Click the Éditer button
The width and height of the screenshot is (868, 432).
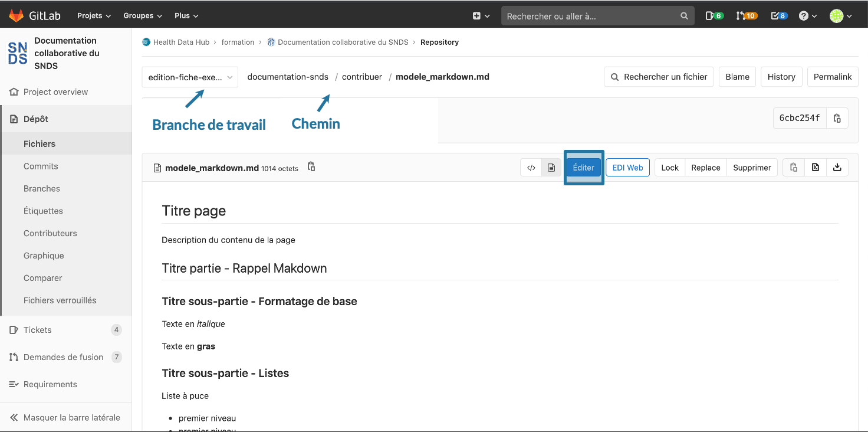tap(583, 168)
